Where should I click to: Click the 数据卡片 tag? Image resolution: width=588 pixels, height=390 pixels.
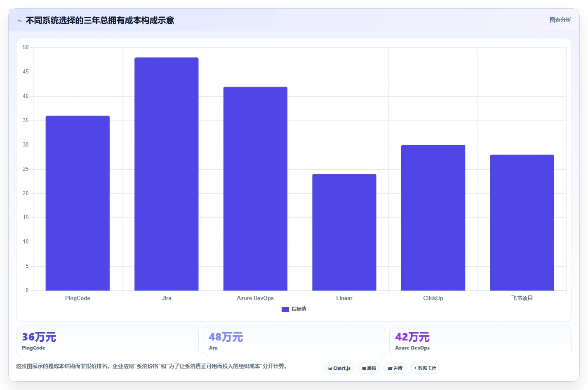pos(425,368)
